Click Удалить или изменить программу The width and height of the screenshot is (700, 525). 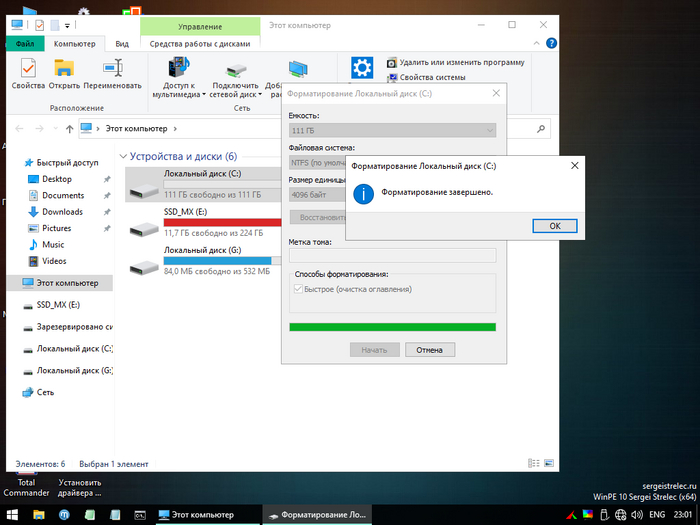(x=455, y=62)
